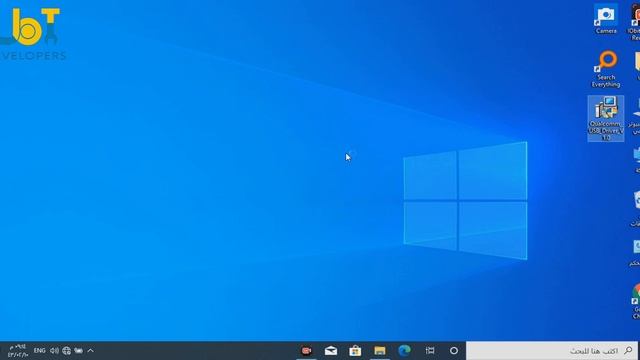Open File Explorer from the taskbar
Viewport: 640px width, 360px height.
pos(380,351)
